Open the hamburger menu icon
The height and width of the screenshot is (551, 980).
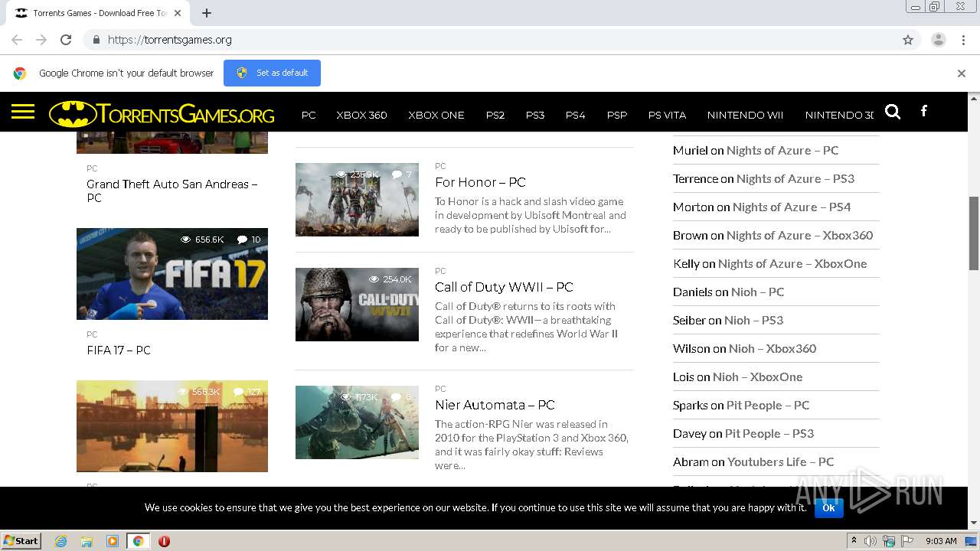tap(23, 112)
